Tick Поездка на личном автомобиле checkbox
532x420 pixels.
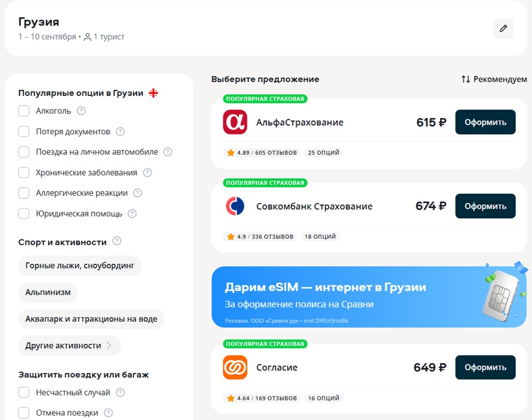24,152
